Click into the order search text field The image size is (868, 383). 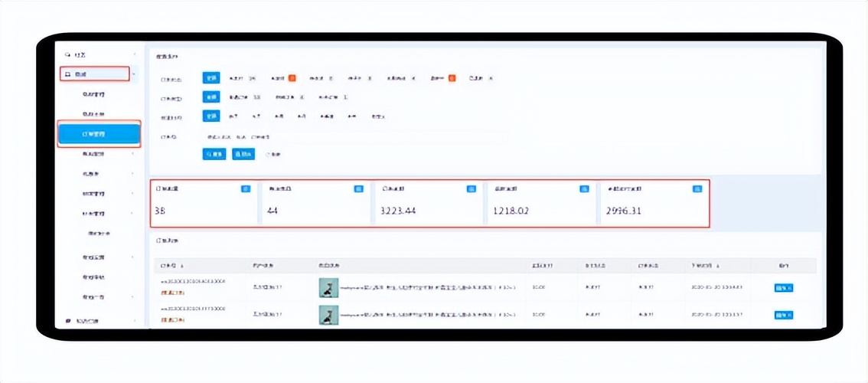[x=354, y=136]
